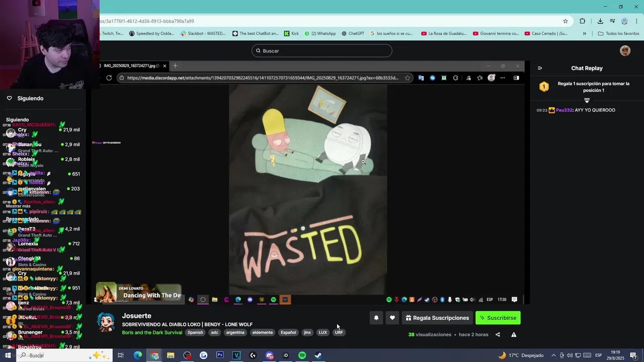Open File Explorer from taskbar

click(171, 355)
